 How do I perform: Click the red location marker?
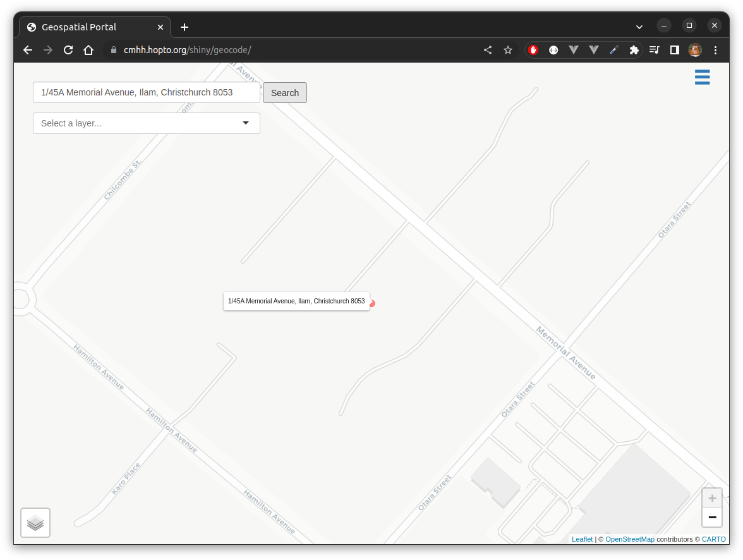[373, 303]
